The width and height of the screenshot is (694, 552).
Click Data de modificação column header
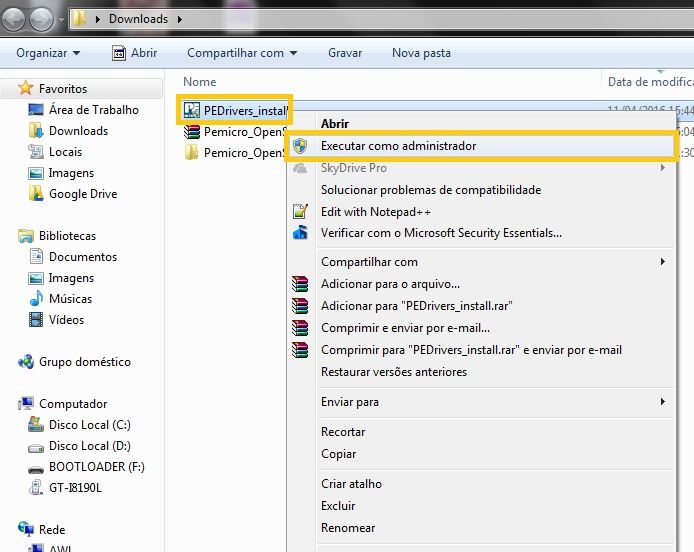pos(650,82)
